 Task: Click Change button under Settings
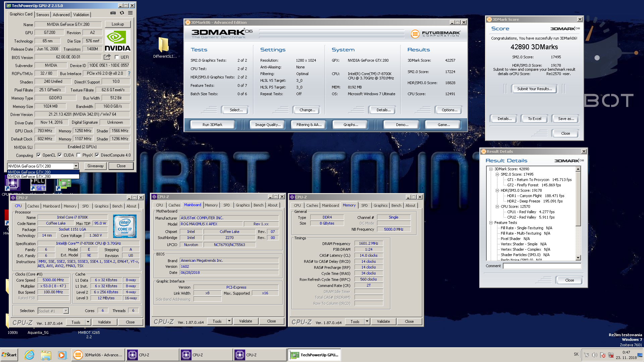tap(307, 110)
